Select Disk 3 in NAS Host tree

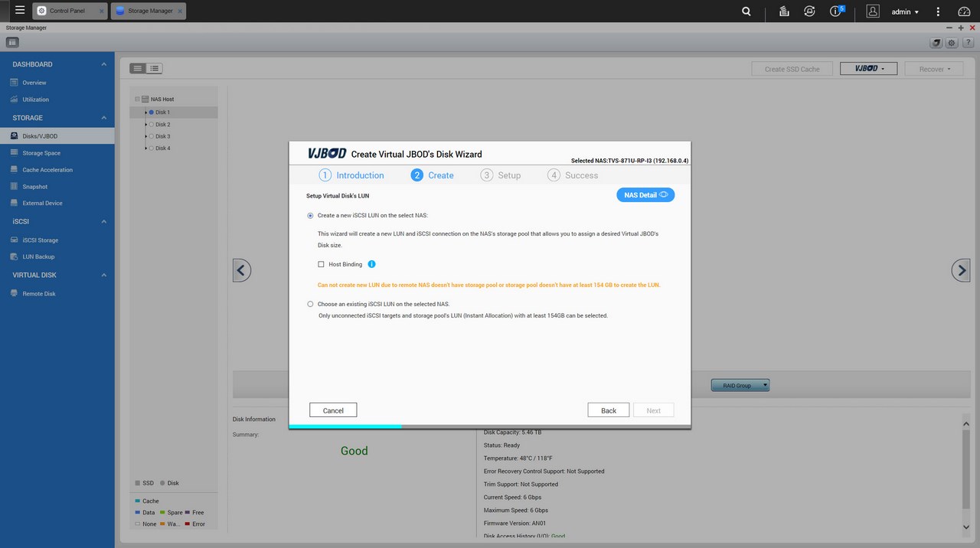(162, 136)
